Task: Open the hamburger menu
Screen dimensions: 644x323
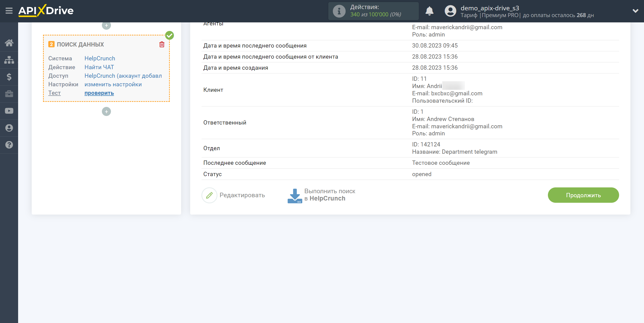Action: 9,11
